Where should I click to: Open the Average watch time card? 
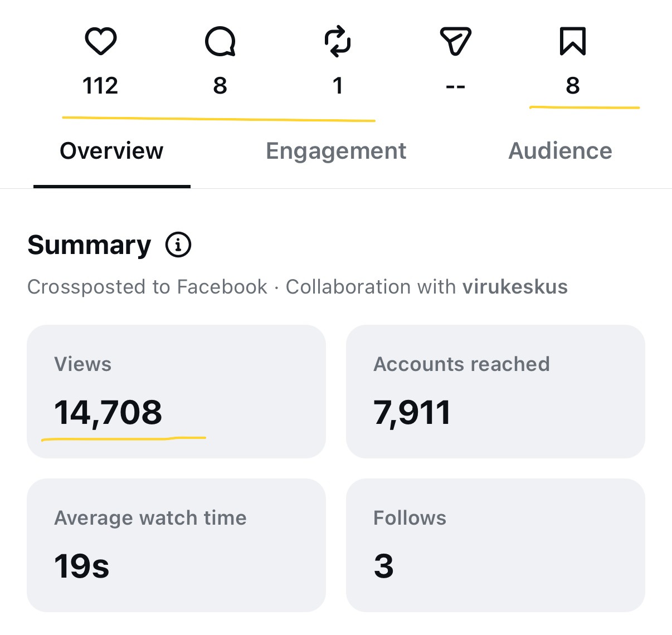[176, 545]
